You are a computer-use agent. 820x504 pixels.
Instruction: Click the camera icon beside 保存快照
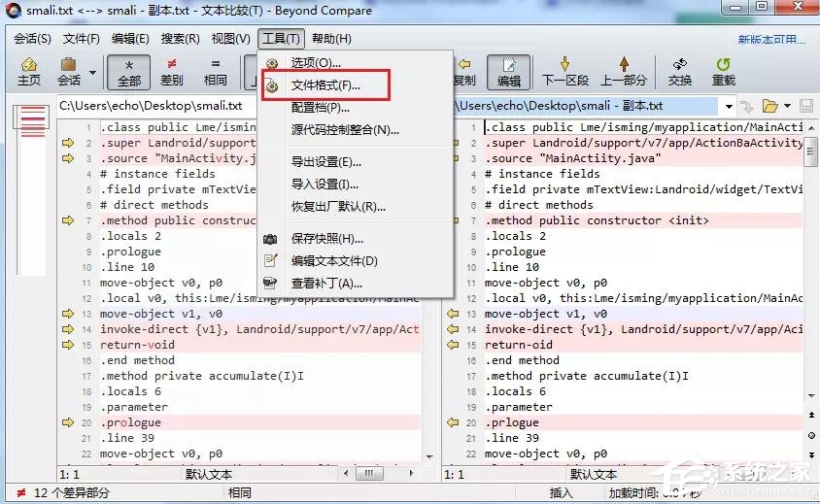point(270,239)
